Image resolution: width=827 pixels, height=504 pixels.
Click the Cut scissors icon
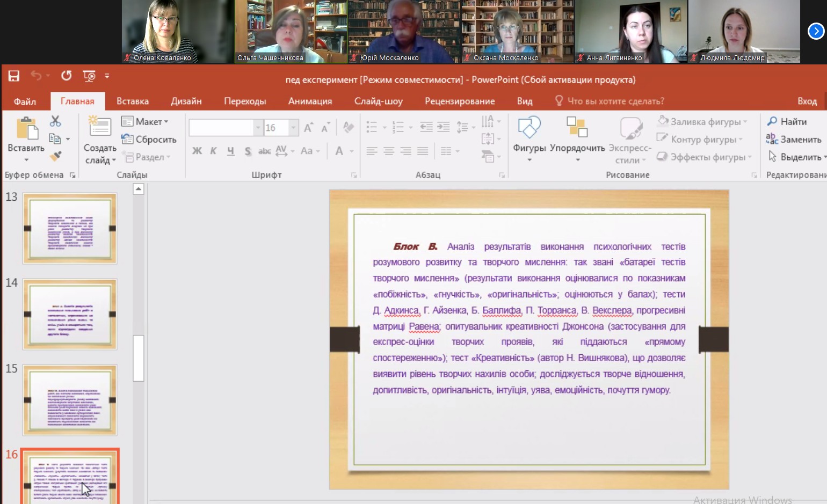(x=55, y=121)
